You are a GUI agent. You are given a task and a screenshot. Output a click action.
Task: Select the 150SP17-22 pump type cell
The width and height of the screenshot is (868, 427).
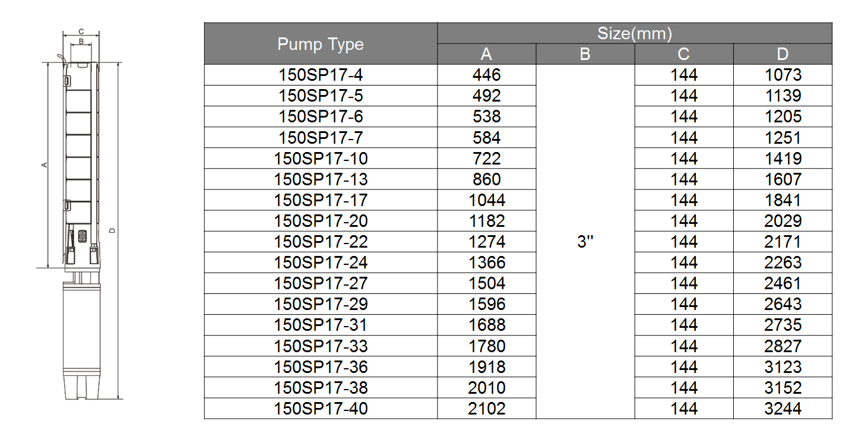pyautogui.click(x=321, y=242)
